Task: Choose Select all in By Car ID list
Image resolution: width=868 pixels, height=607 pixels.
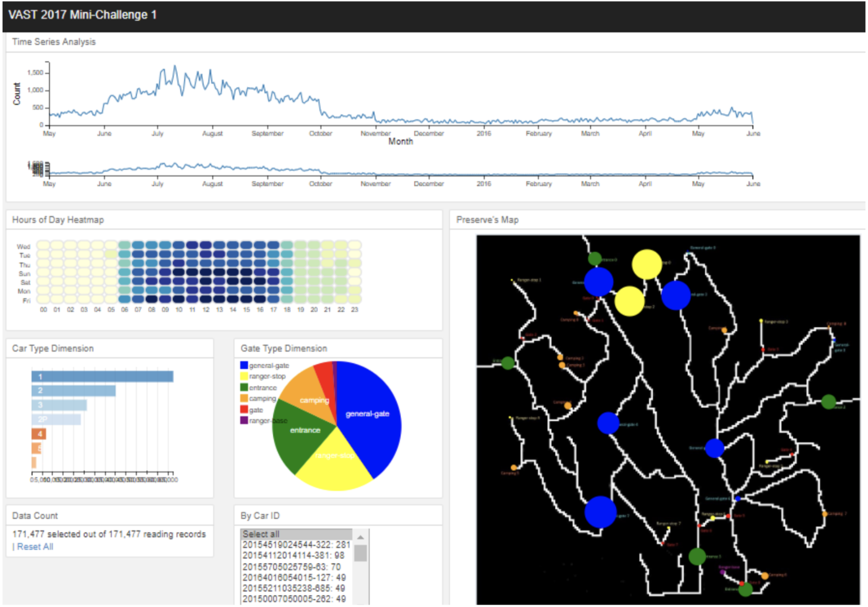Action: click(296, 534)
